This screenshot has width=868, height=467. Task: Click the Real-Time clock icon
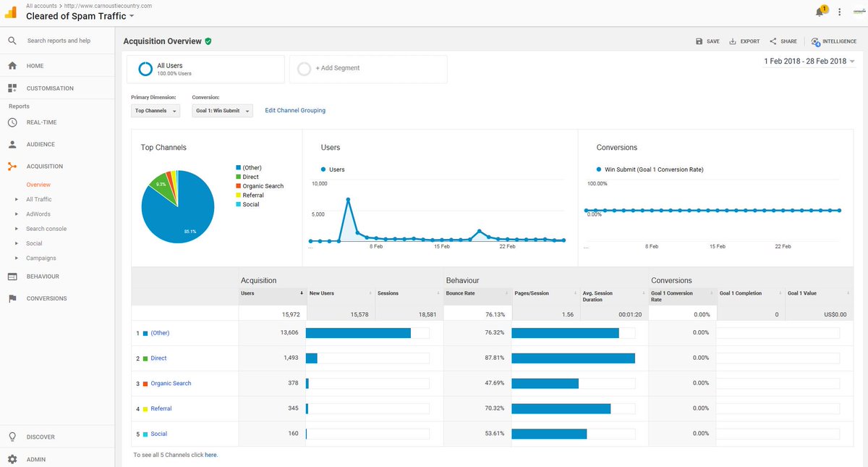[x=12, y=122]
